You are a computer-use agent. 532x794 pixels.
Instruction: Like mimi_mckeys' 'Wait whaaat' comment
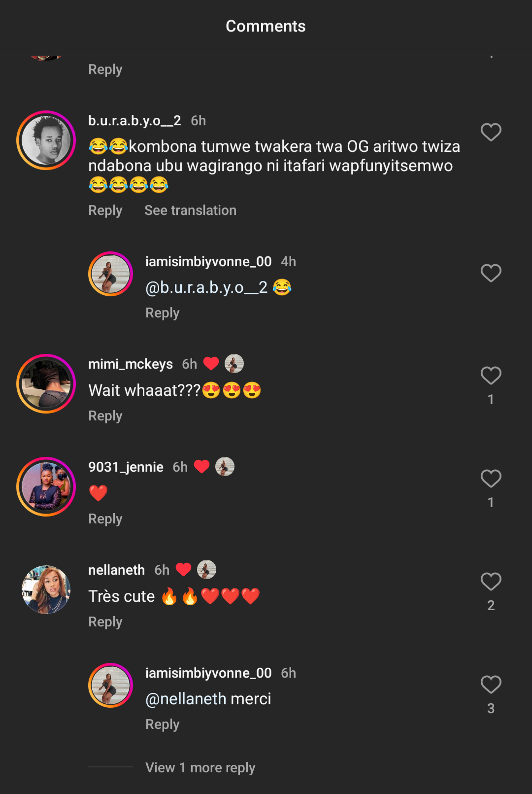click(491, 376)
